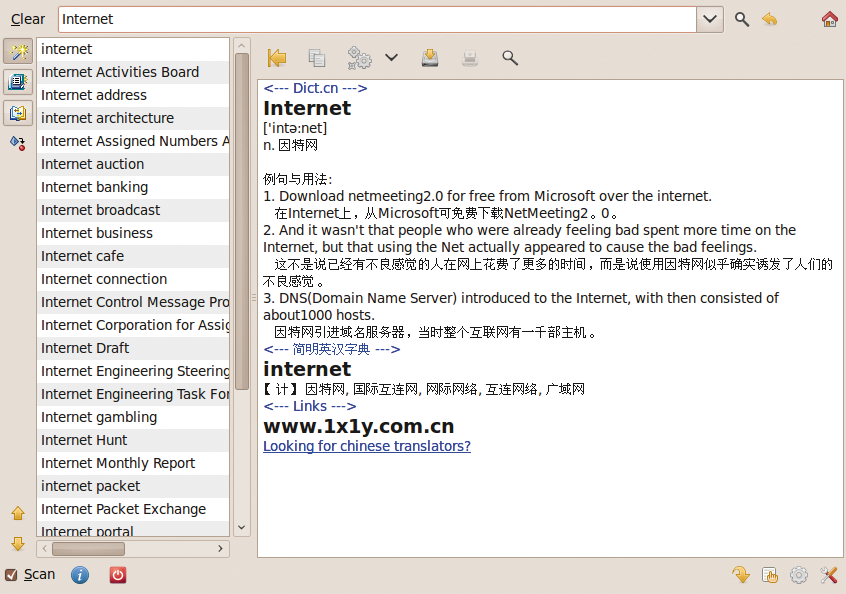846x594 pixels.
Task: Open preferences gear icon at bottom right
Action: click(799, 575)
